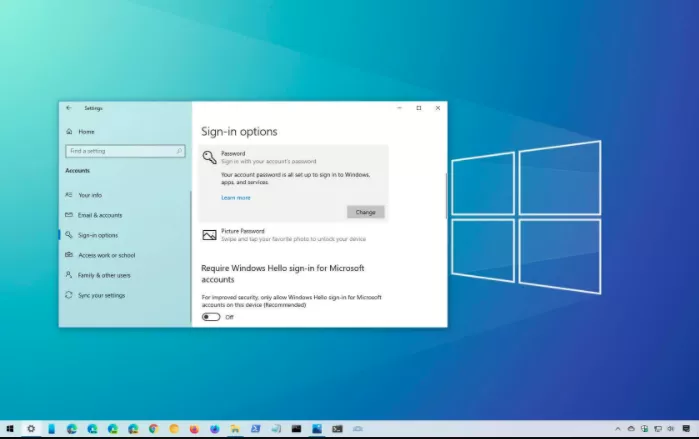Click the OneDrive cloud tray icon
699x439 pixels.
631,429
